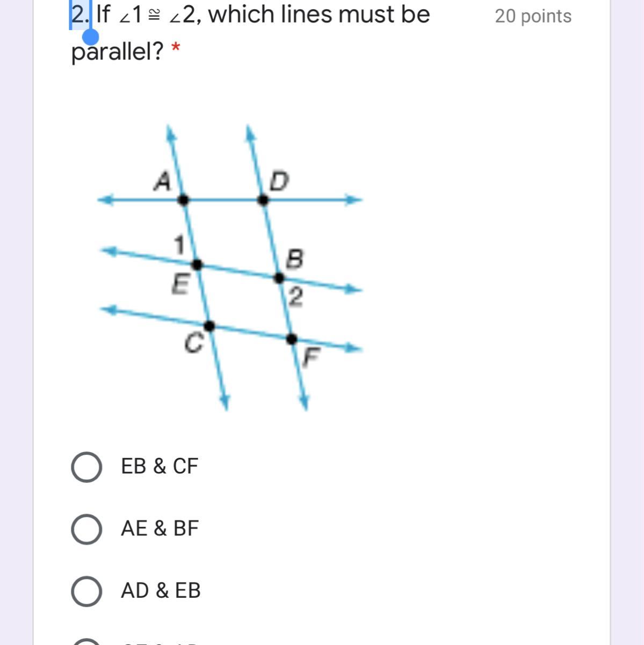The height and width of the screenshot is (645, 644).
Task: Click point C dot on the diagram
Action: coord(209,326)
